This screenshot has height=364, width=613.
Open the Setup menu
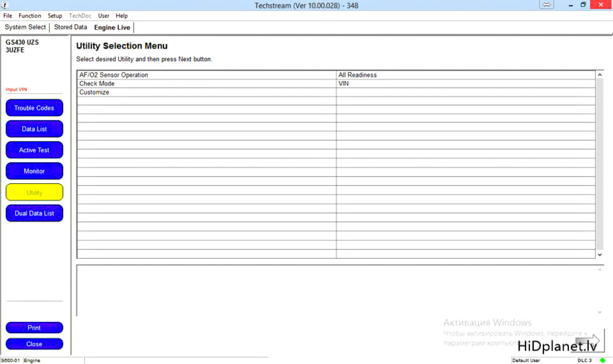click(x=55, y=16)
